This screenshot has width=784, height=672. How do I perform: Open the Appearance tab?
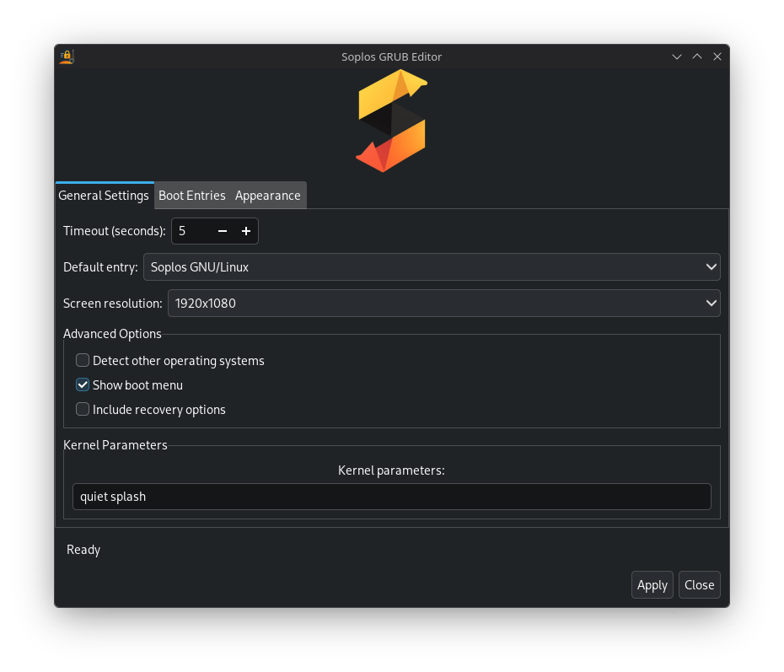[267, 195]
